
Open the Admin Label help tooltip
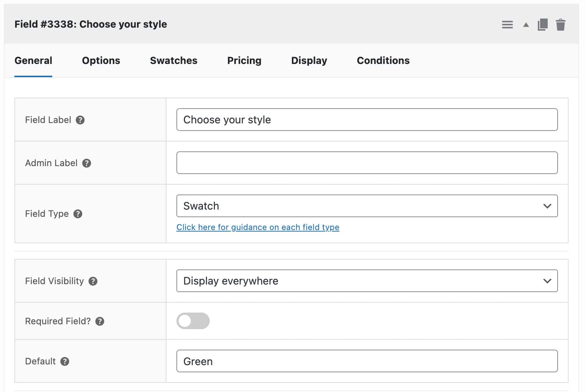(86, 163)
